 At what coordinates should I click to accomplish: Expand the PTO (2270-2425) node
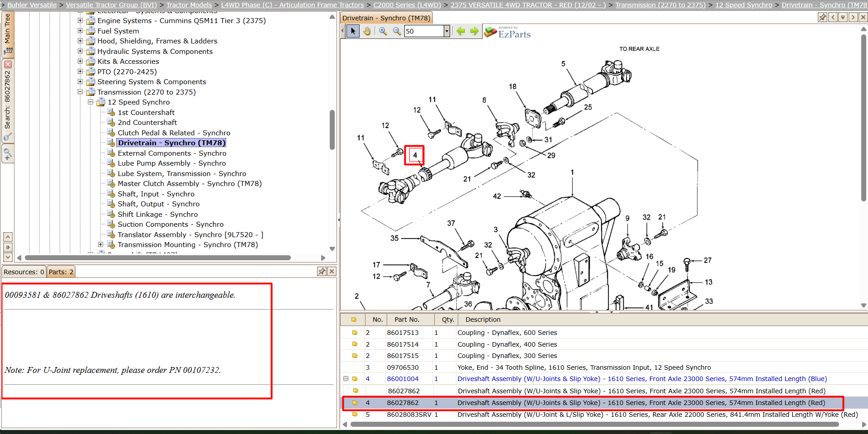(80, 72)
